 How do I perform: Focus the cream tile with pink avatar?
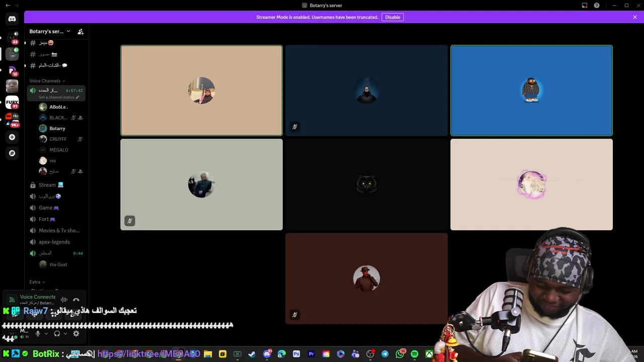pos(531,185)
